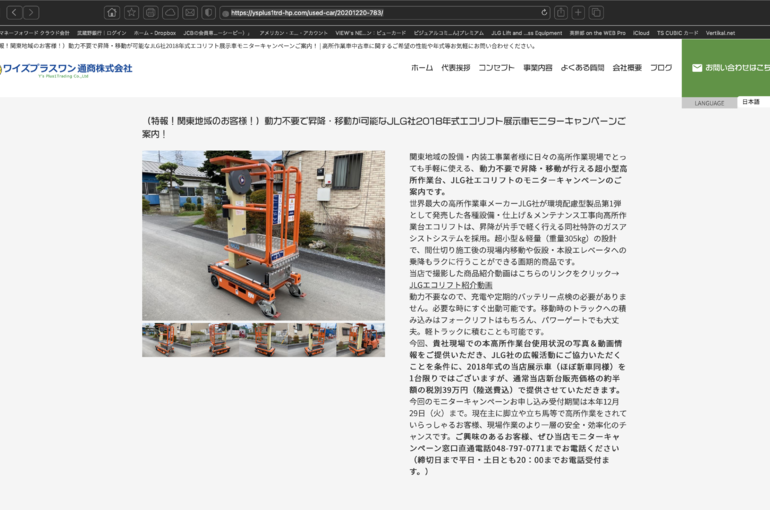Click the mail envelope icon in the toolbar
This screenshot has height=510, width=770.
(x=190, y=13)
